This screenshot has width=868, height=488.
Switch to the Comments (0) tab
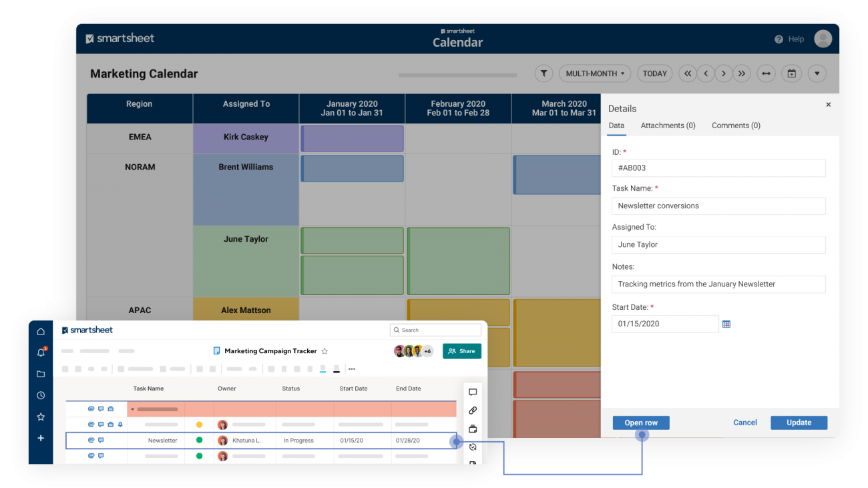pyautogui.click(x=736, y=126)
